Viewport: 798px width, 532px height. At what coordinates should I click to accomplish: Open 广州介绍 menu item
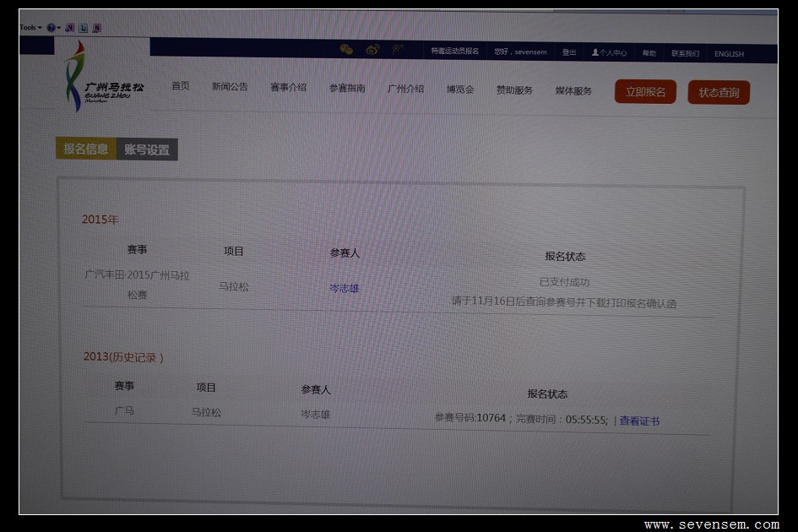[x=405, y=89]
